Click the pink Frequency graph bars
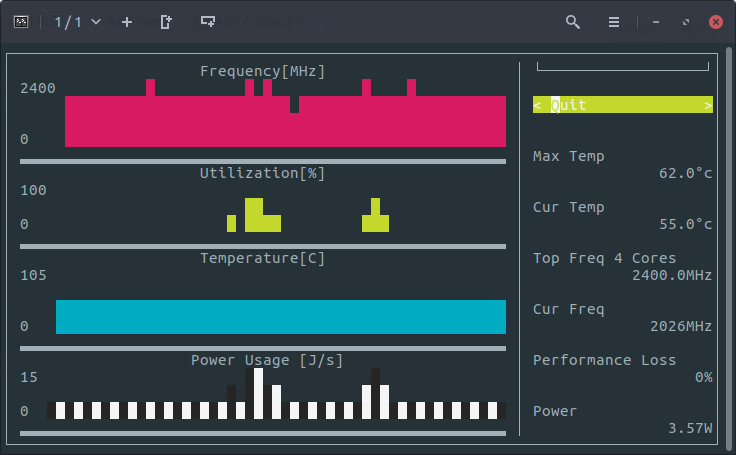The image size is (736, 455). pos(285,125)
